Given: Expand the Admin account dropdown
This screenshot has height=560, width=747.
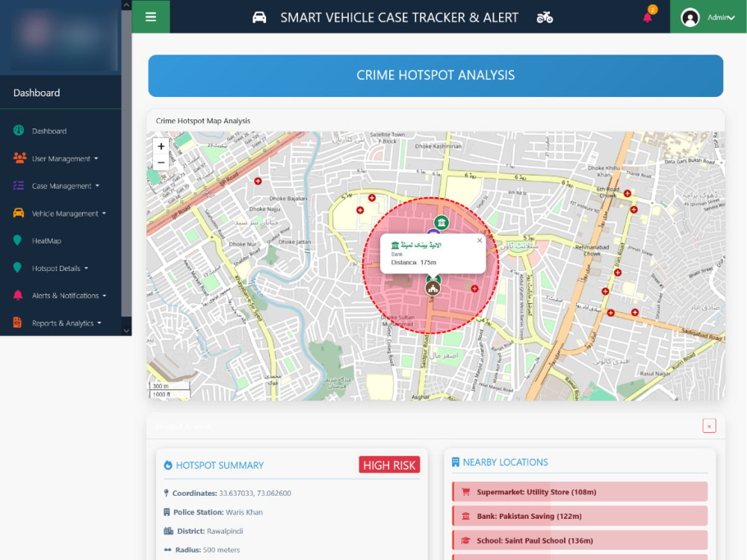Looking at the screenshot, I should pyautogui.click(x=721, y=18).
